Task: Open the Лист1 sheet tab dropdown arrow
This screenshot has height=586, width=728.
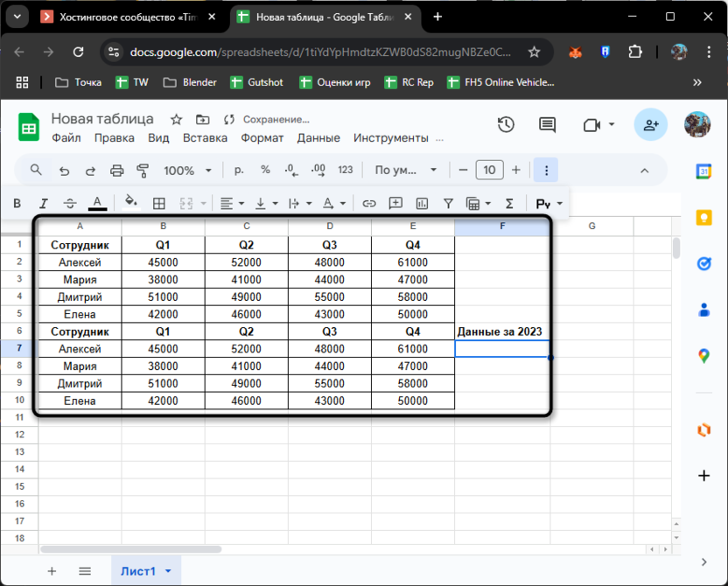Action: pos(167,571)
